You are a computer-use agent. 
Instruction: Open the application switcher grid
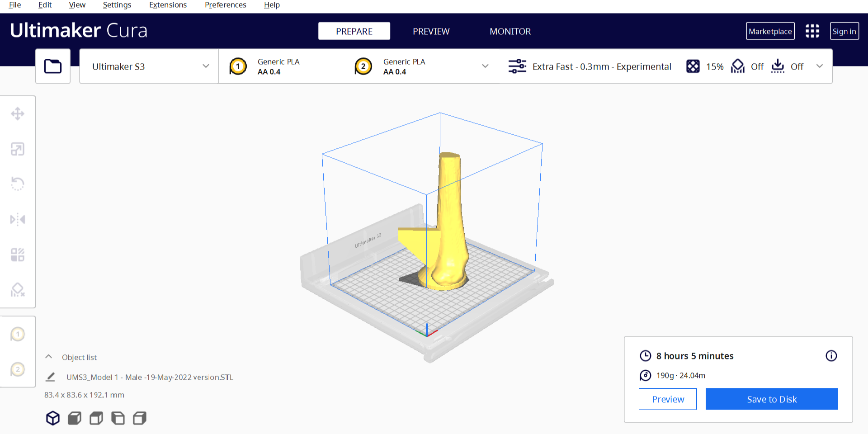(x=812, y=31)
